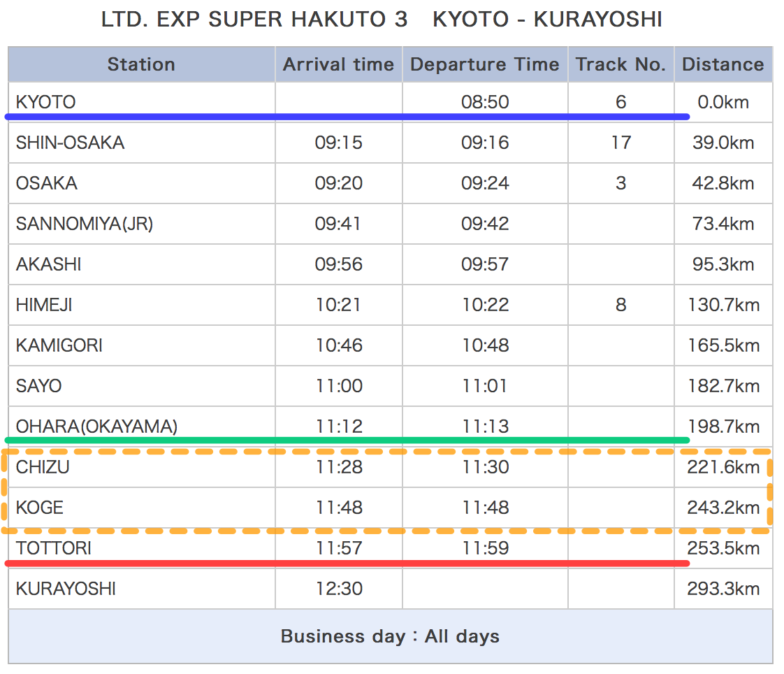Click Kurayoshi arrival time 12:30

tap(338, 589)
